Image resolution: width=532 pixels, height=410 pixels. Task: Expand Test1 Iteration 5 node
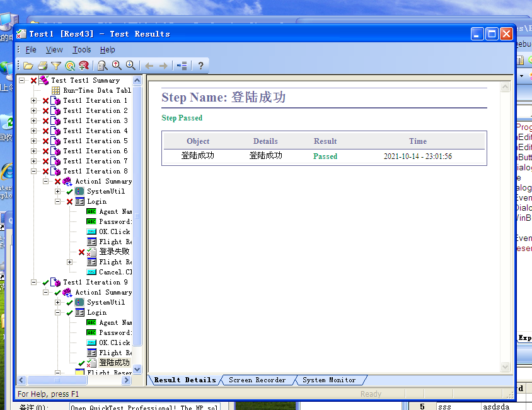point(33,141)
